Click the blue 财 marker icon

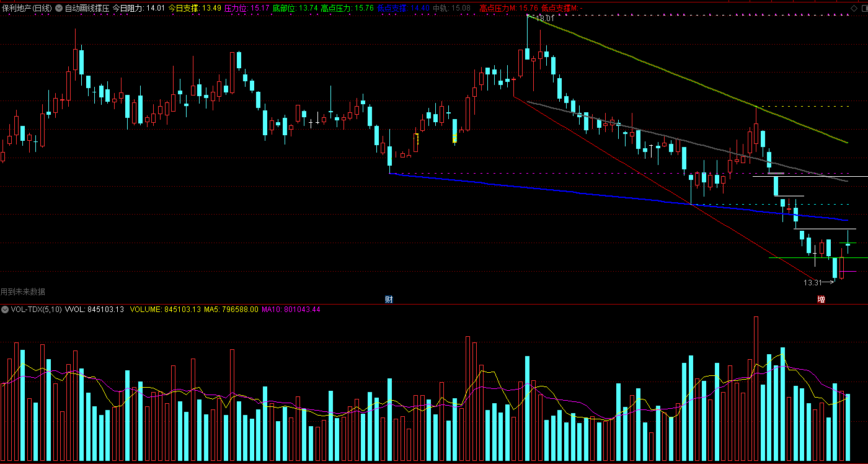pos(389,299)
